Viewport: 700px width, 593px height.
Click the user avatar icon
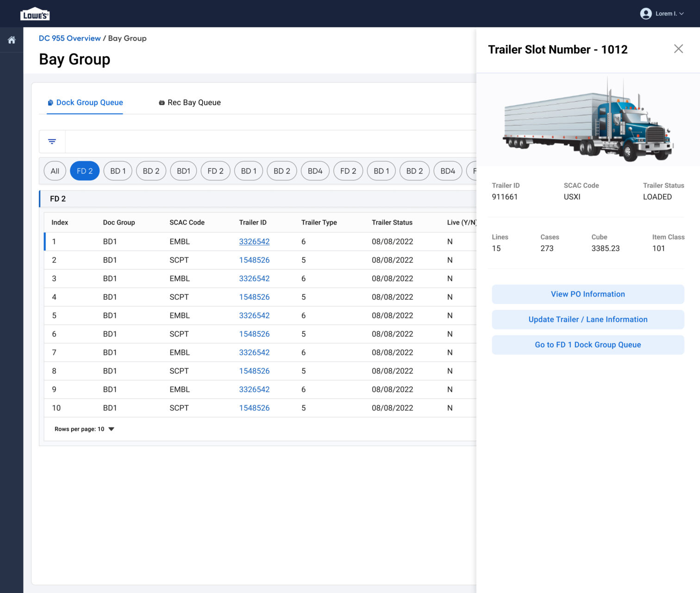coord(645,13)
